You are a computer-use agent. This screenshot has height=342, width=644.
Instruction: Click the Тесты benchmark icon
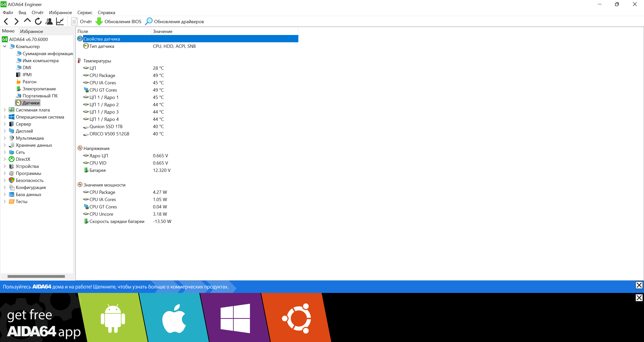pyautogui.click(x=12, y=201)
